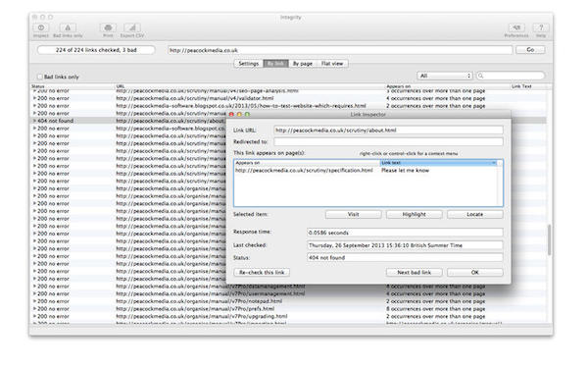Switch to the Flat view tab
588x368 pixels.
[x=332, y=64]
